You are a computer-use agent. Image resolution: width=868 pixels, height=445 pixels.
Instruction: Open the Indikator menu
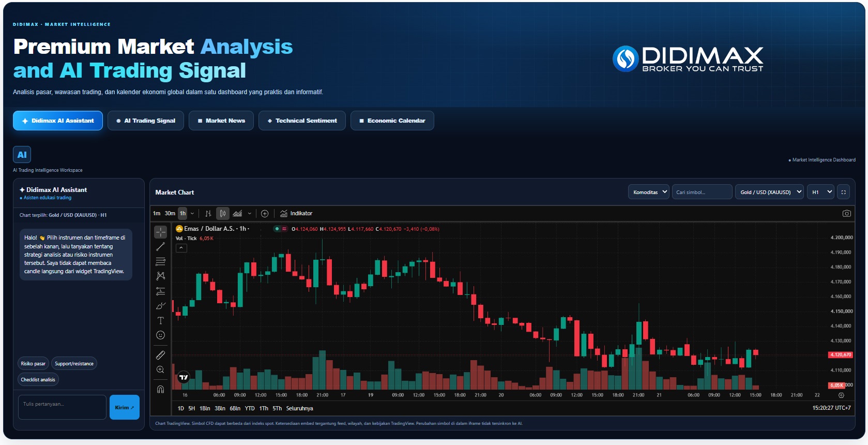(296, 213)
